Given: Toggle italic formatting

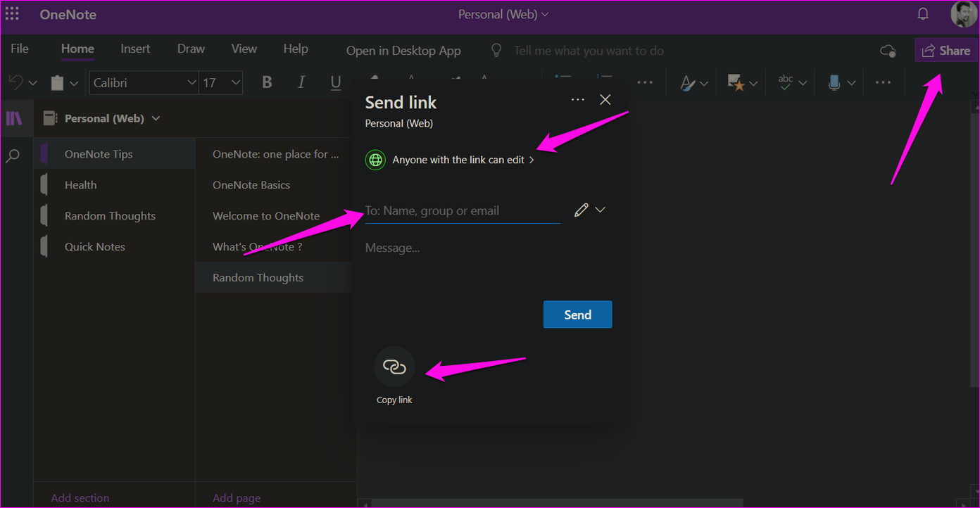Looking at the screenshot, I should pos(301,82).
